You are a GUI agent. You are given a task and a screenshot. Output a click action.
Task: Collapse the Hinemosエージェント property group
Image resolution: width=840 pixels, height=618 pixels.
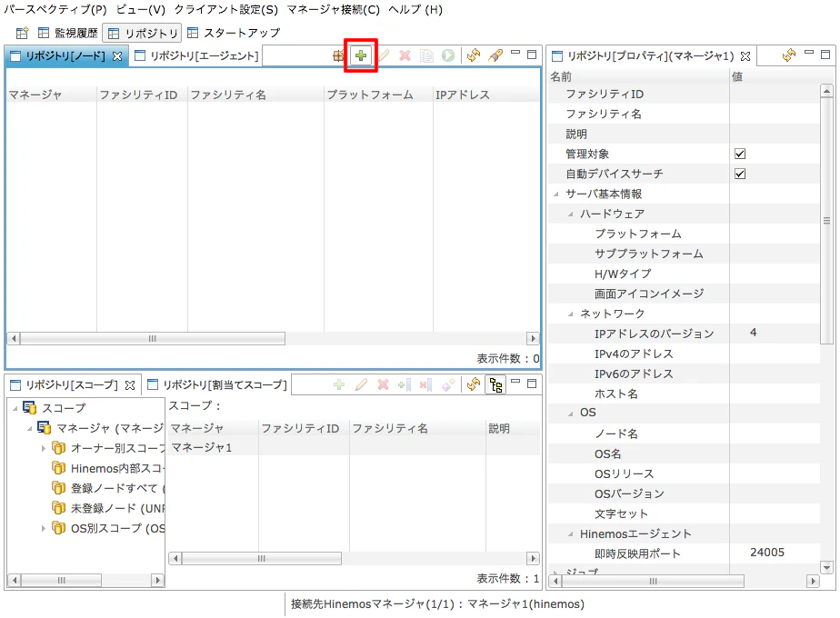[x=571, y=533]
